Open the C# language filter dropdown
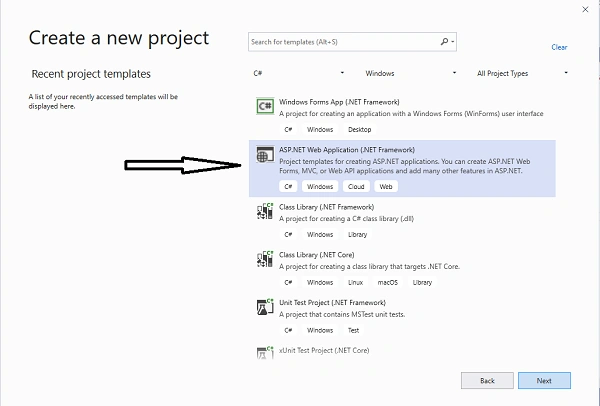The width and height of the screenshot is (600, 406). click(298, 73)
